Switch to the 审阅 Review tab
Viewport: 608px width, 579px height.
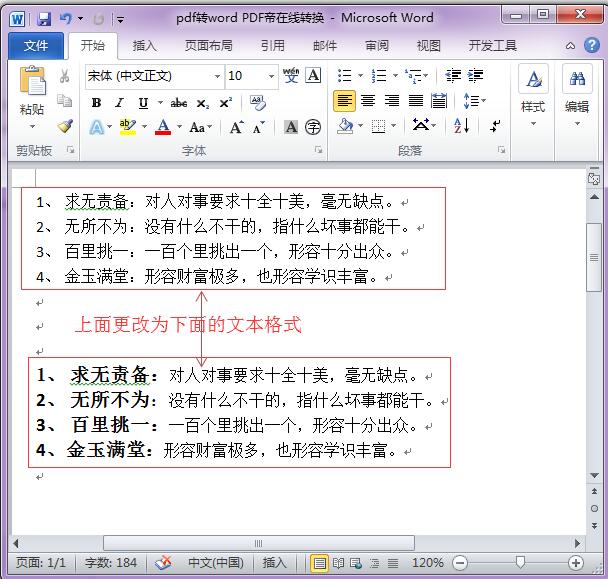[x=377, y=46]
